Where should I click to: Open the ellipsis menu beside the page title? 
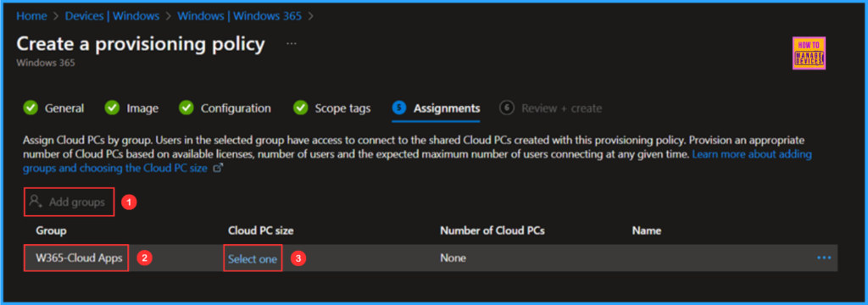pos(292,44)
